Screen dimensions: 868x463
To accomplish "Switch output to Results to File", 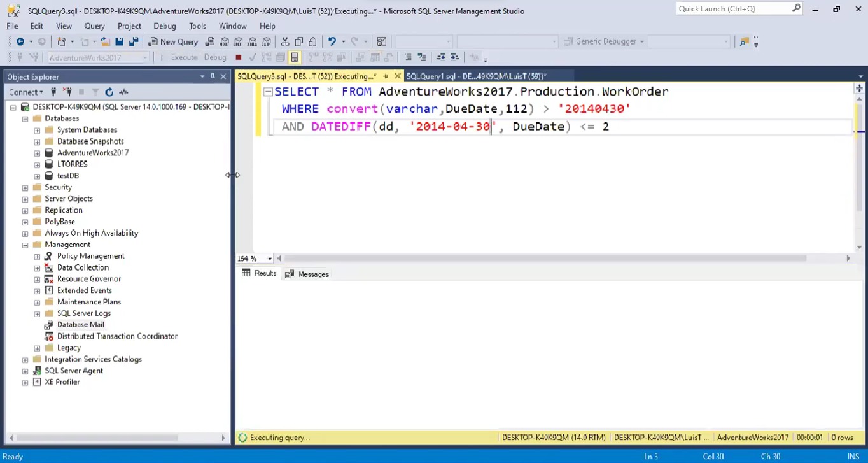I will tap(389, 57).
